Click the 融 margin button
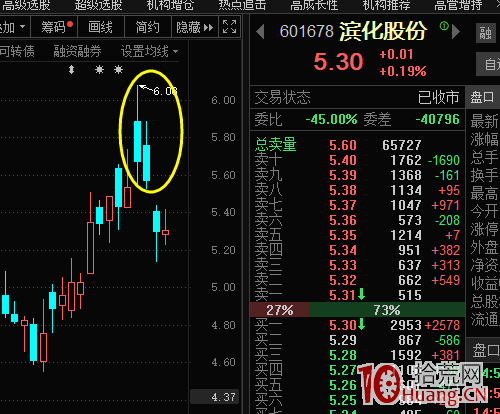500x414 pixels. (486, 33)
